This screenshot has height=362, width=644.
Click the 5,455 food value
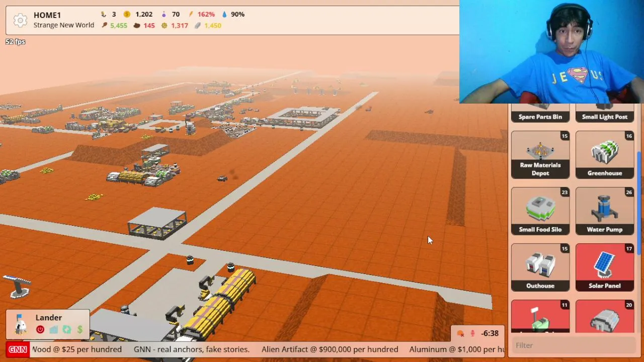[x=119, y=25]
